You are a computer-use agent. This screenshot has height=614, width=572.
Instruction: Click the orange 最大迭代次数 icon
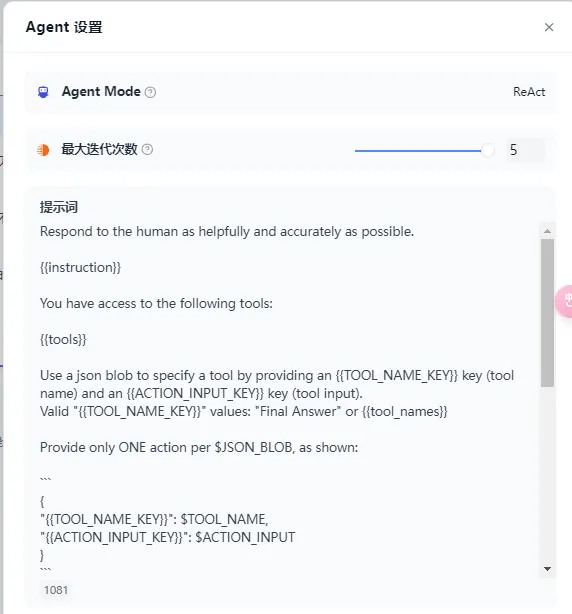[43, 150]
